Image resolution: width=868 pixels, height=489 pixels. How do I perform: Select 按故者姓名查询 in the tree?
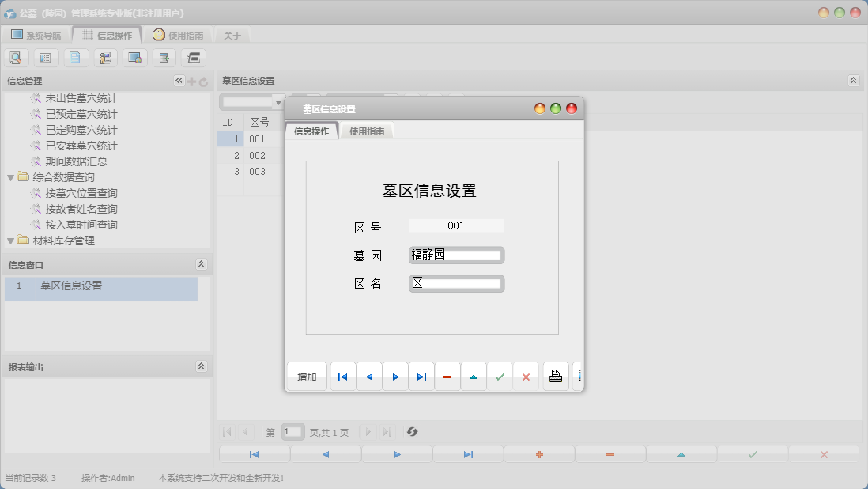[81, 209]
